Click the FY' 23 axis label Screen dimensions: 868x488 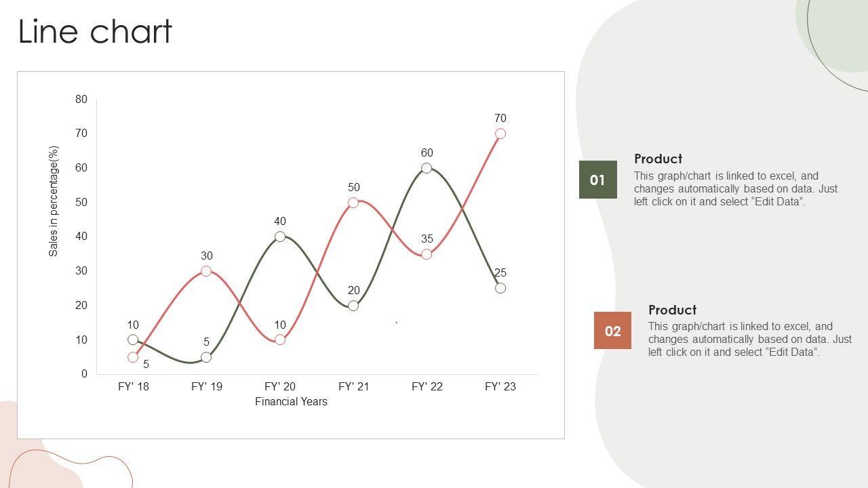pos(500,386)
